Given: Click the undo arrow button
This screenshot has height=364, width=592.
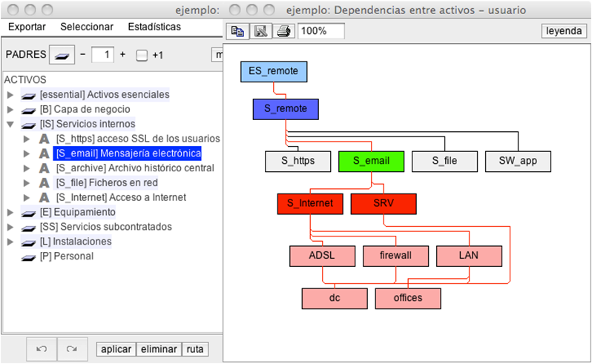Looking at the screenshot, I should coord(42,348).
